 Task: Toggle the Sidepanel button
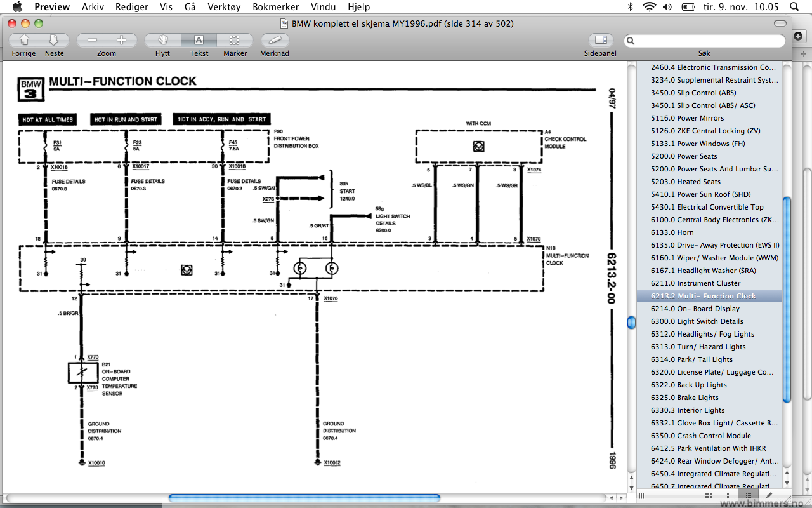tap(600, 40)
